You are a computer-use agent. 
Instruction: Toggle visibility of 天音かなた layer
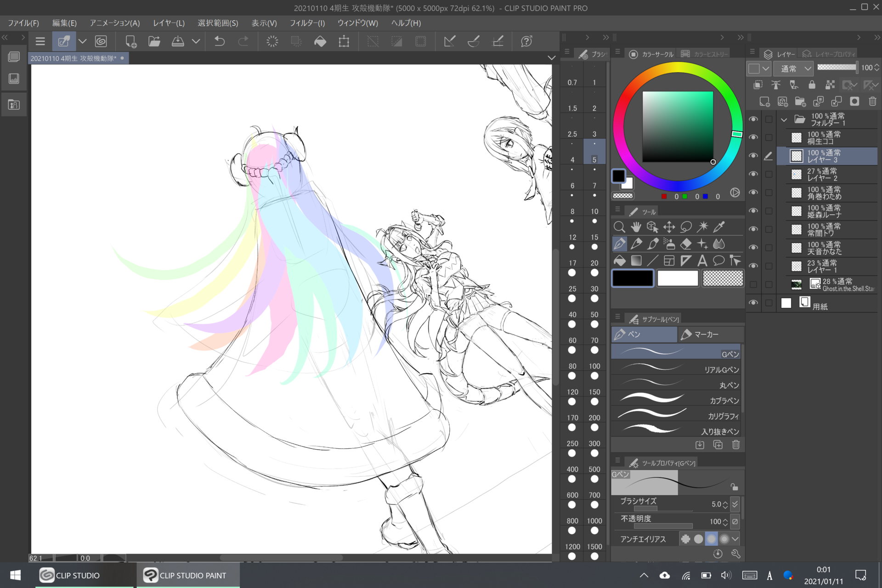753,248
